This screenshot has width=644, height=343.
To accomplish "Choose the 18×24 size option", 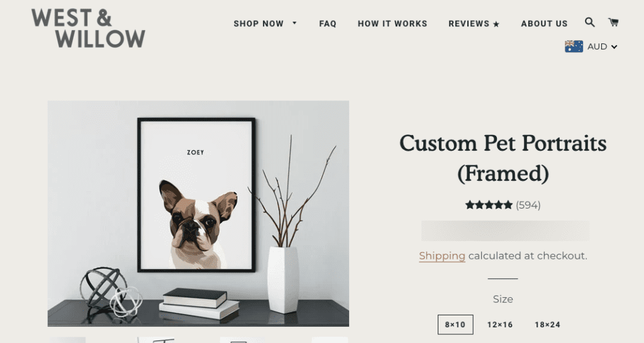I will point(547,325).
